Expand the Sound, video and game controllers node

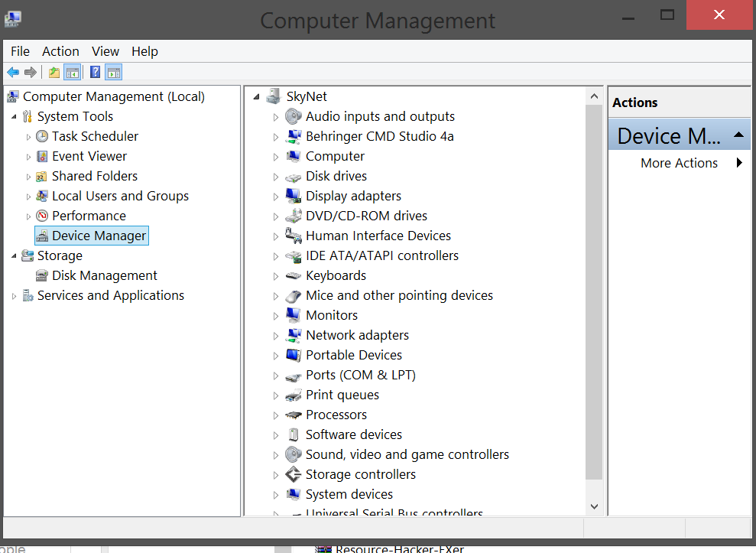[276, 455]
